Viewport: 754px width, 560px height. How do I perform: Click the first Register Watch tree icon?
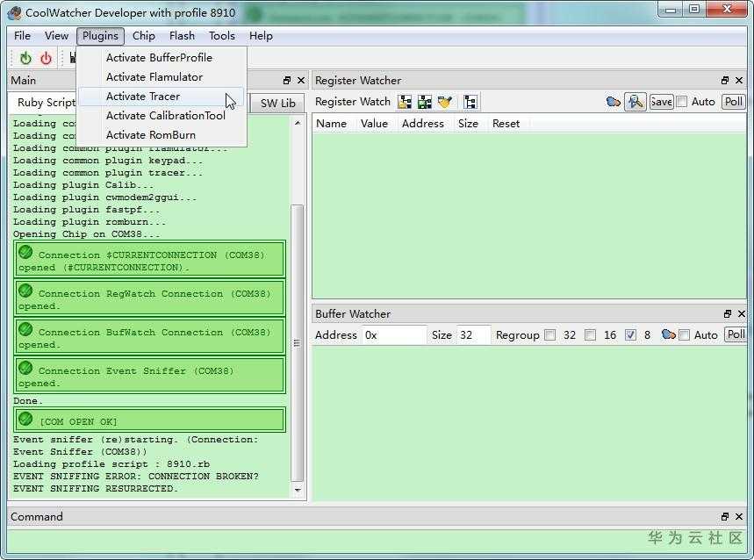pyautogui.click(x=405, y=102)
